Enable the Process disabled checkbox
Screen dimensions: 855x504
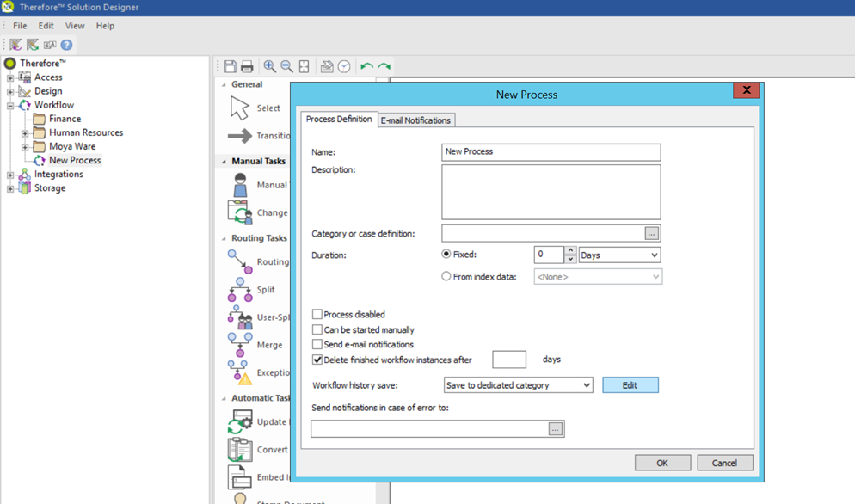pyautogui.click(x=317, y=314)
